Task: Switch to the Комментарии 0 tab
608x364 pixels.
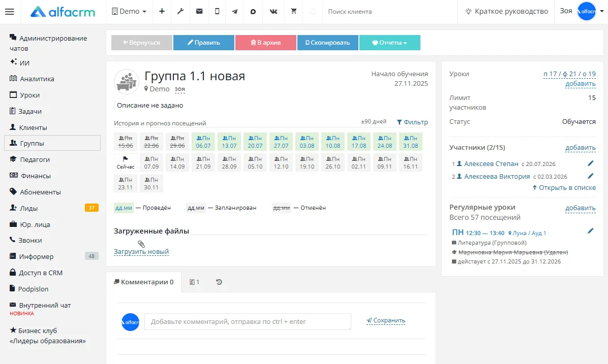Action: [x=143, y=282]
